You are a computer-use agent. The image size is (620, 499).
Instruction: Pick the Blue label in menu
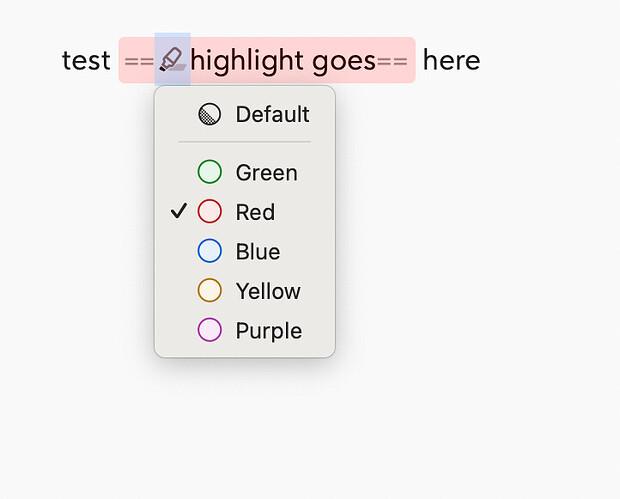tap(258, 252)
